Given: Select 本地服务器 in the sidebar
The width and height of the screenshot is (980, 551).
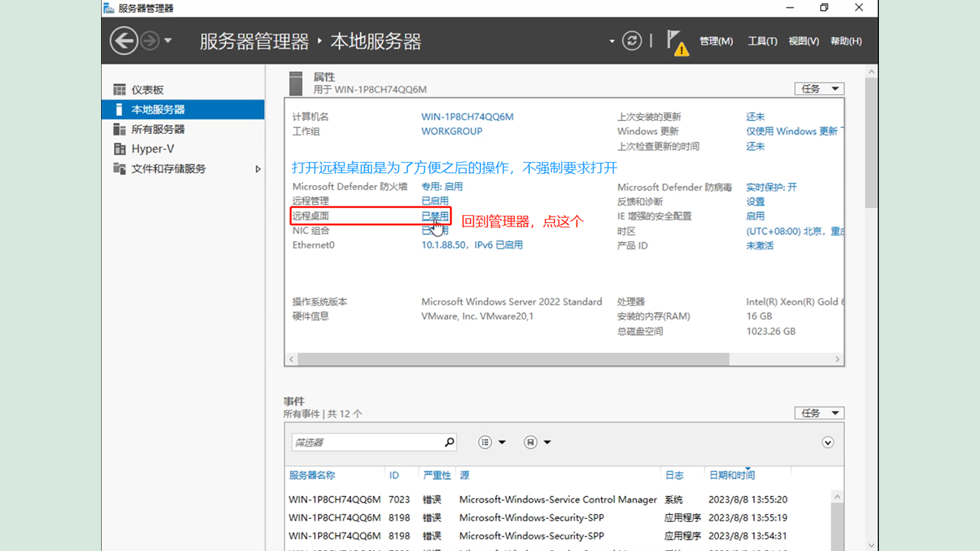Looking at the screenshot, I should pos(183,109).
